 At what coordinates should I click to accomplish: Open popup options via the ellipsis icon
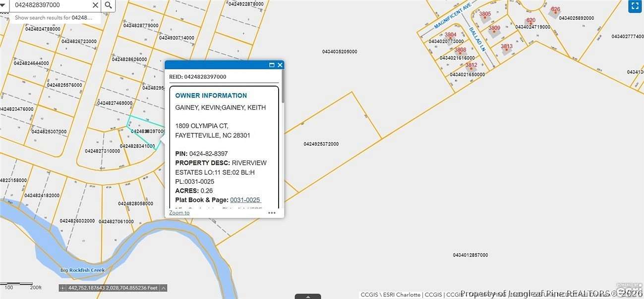pos(272,212)
